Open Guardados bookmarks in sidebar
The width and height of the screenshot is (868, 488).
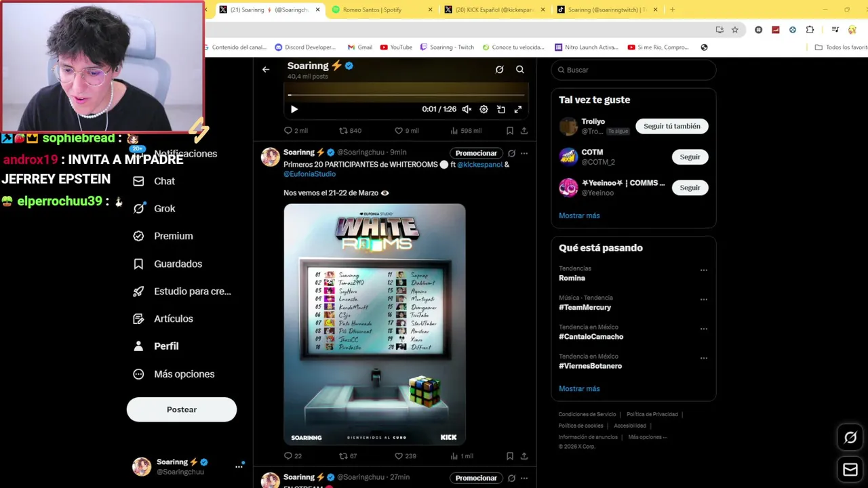tap(168, 264)
